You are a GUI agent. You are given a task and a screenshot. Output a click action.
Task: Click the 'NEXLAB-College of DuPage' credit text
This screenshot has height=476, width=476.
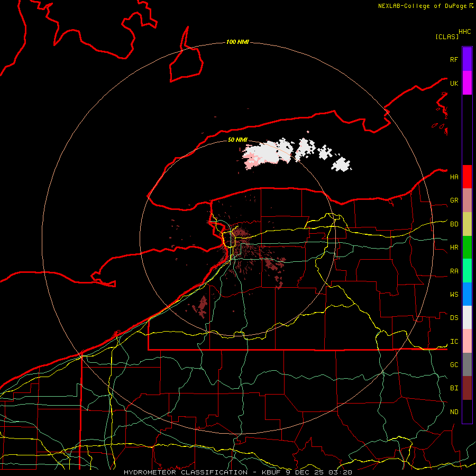(x=422, y=6)
